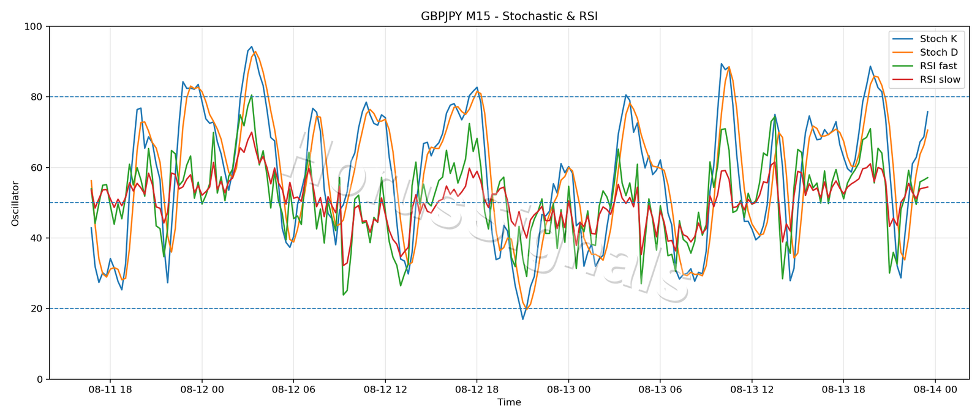980x420 pixels.
Task: Click the Oscillator y-axis label
Action: point(15,203)
